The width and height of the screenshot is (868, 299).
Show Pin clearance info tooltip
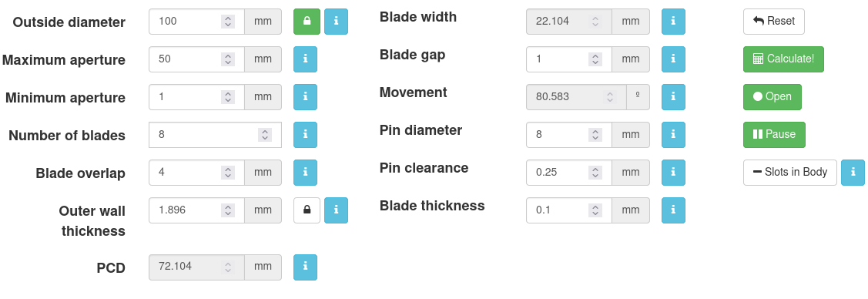pyautogui.click(x=673, y=172)
